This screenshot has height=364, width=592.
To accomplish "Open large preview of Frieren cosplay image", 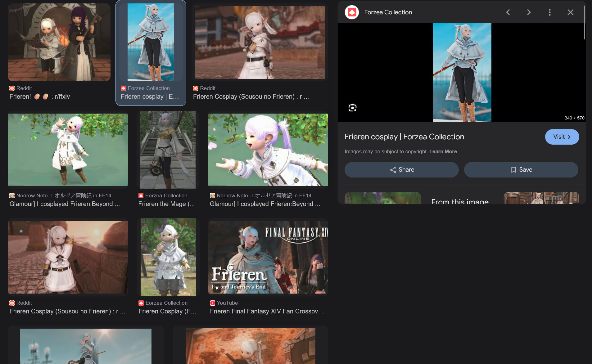I will (462, 73).
